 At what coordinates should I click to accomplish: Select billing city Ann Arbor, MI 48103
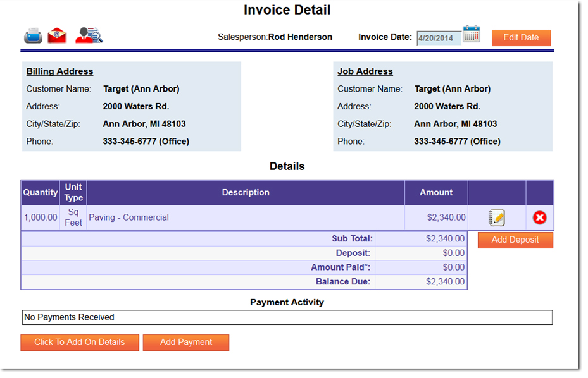tap(144, 124)
